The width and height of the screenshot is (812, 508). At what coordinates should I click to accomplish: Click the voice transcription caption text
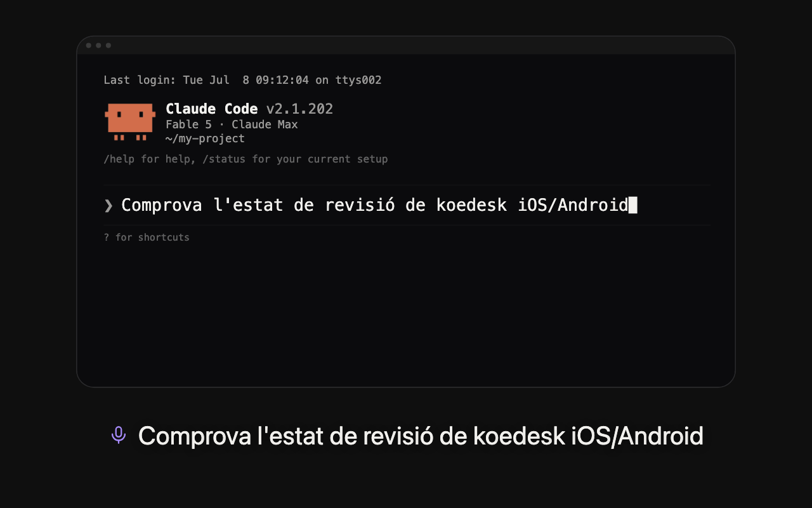(421, 436)
